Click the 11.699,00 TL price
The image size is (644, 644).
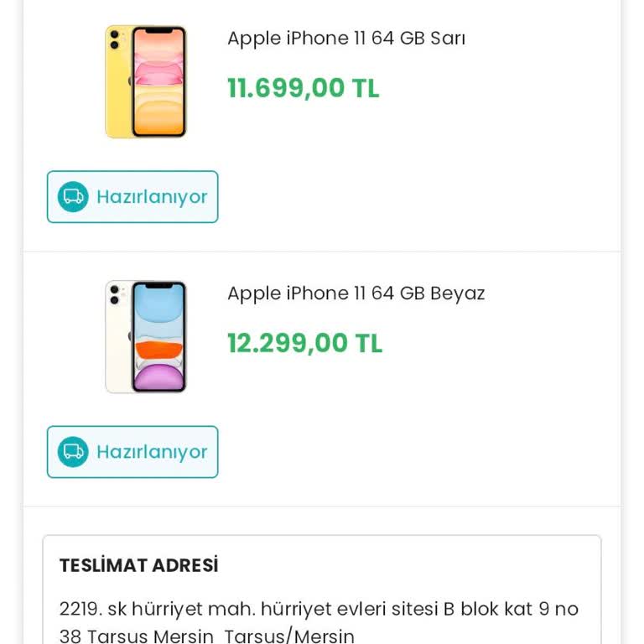click(303, 88)
